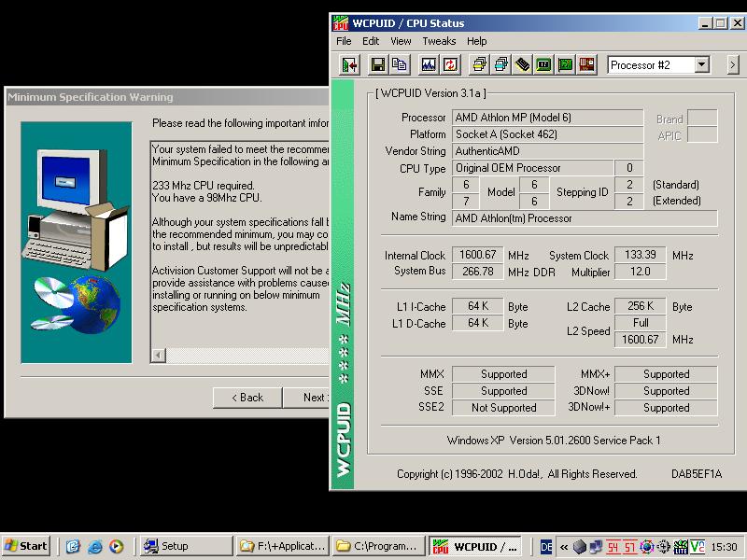Open the clock graph monitor icon
This screenshot has width=747, height=560.
(x=429, y=64)
